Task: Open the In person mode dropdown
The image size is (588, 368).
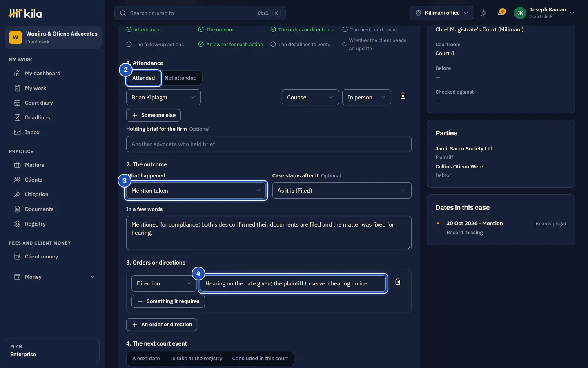Action: pyautogui.click(x=367, y=97)
